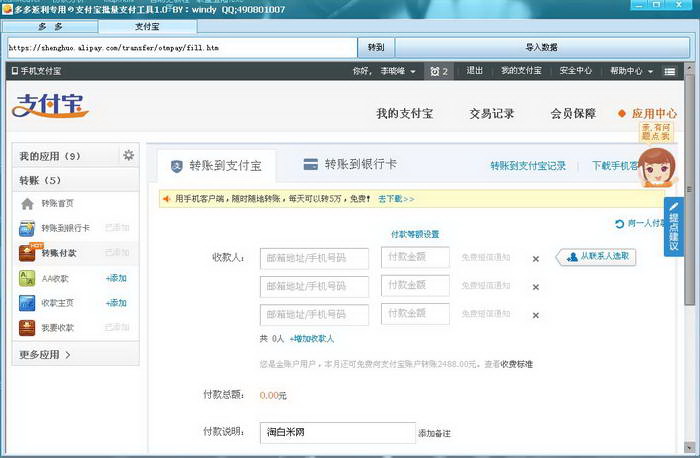Image resolution: width=700 pixels, height=458 pixels.
Task: Click the Alipay logo
Action: click(50, 106)
